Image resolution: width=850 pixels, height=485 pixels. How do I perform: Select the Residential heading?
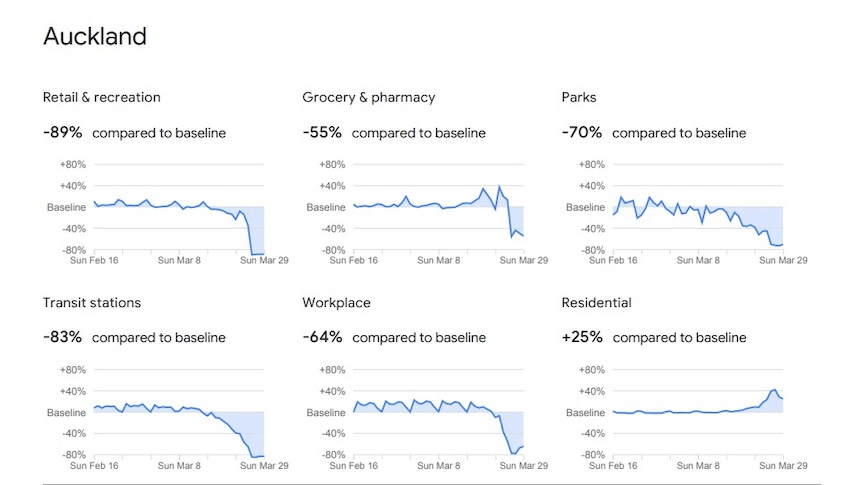coord(596,303)
